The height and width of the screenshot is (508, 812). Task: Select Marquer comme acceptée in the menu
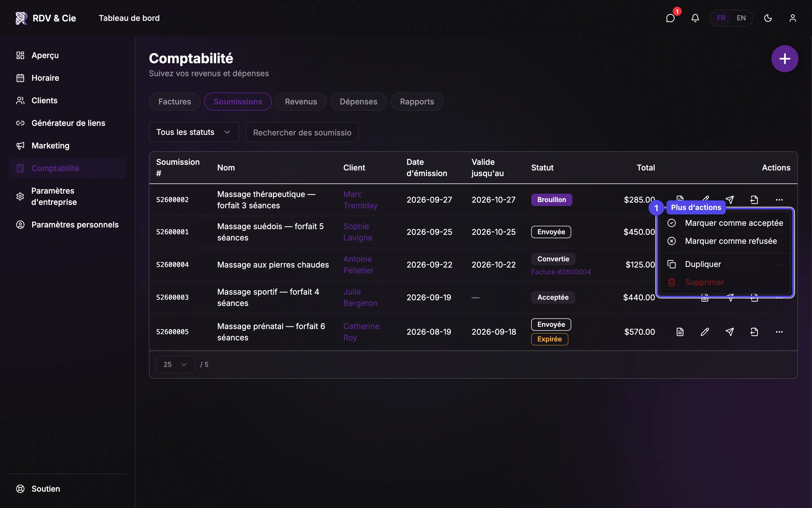pos(725,223)
